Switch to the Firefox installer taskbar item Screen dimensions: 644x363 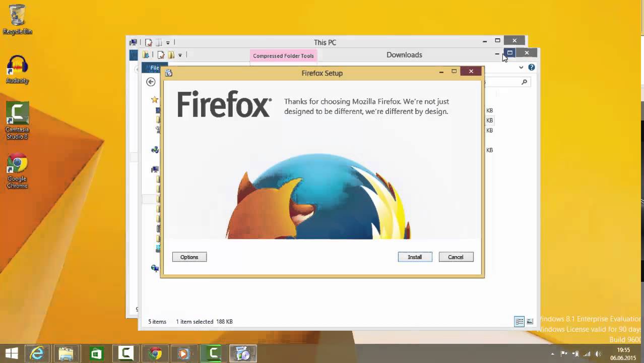point(243,353)
